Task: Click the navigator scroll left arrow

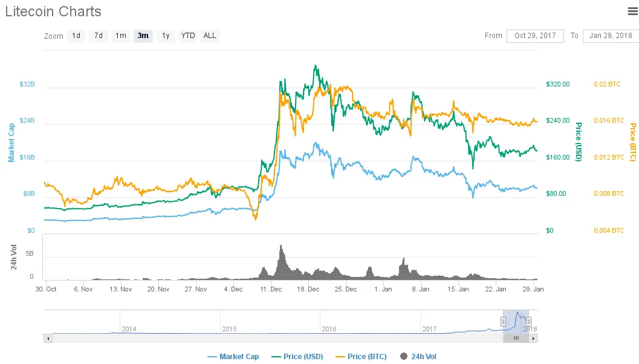Action: pyautogui.click(x=48, y=339)
